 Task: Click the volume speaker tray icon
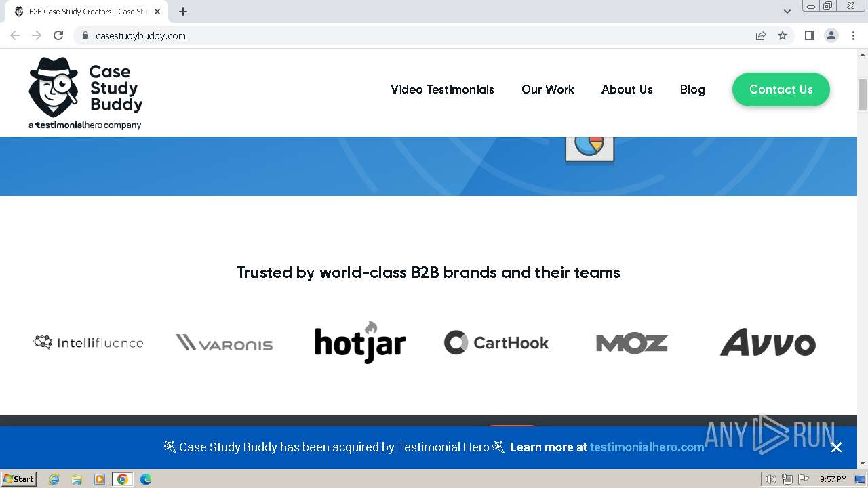click(771, 479)
